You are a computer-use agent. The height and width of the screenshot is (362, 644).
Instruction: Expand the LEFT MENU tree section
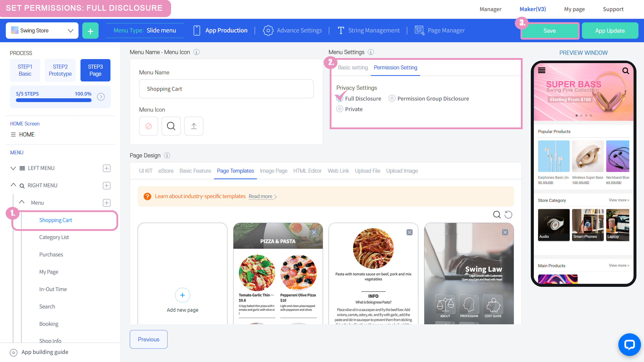click(x=13, y=168)
